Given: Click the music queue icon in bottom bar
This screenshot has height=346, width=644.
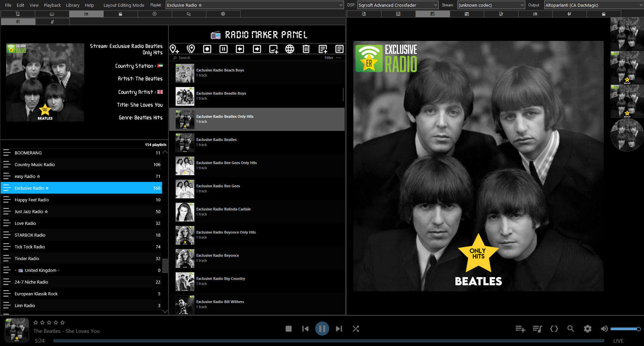Looking at the screenshot, I should pos(537,329).
